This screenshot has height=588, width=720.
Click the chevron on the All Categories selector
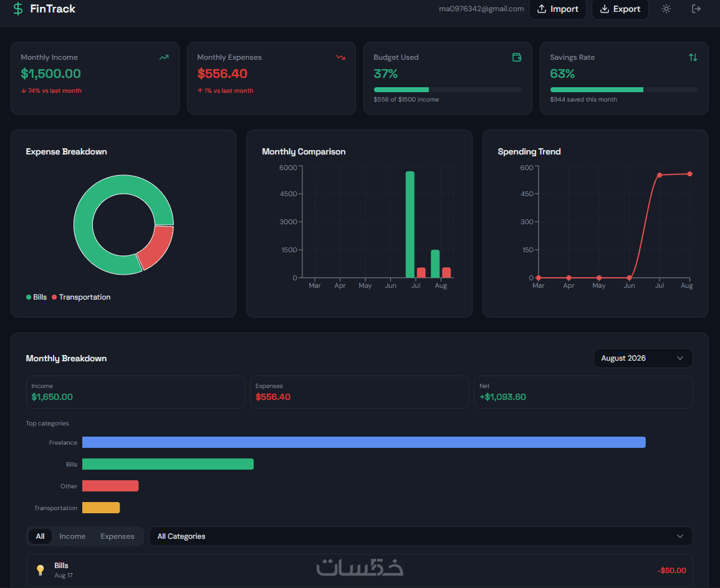pyautogui.click(x=680, y=536)
